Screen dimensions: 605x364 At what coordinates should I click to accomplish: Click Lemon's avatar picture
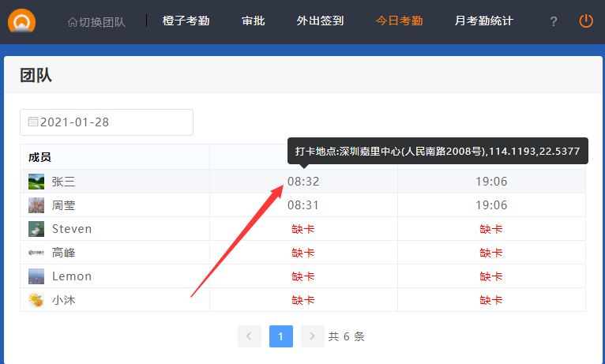pyautogui.click(x=36, y=276)
